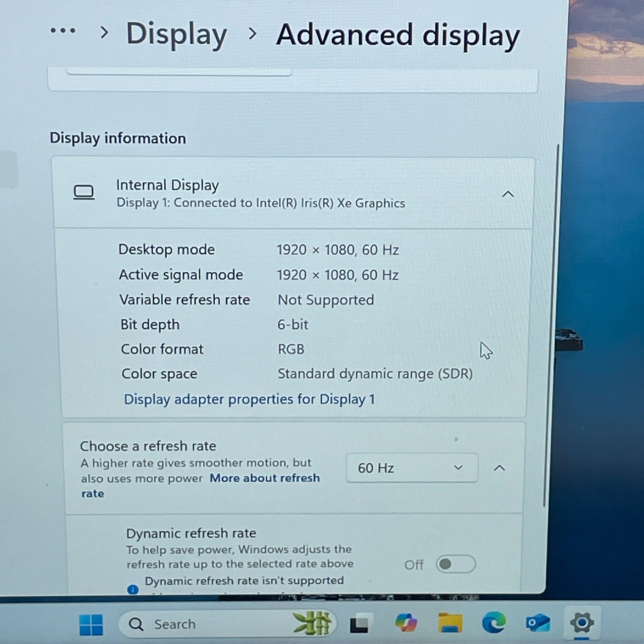Collapse the Choose a refresh rate section

[x=499, y=468]
